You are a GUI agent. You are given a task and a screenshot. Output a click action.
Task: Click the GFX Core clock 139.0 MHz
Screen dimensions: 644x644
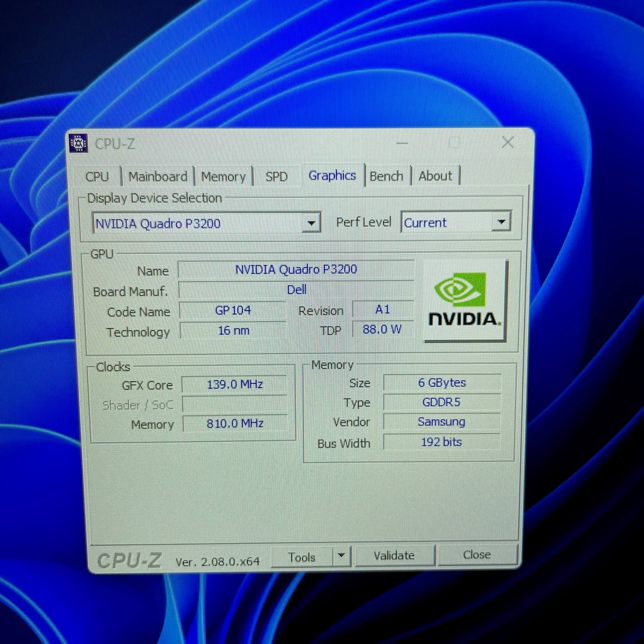[235, 385]
